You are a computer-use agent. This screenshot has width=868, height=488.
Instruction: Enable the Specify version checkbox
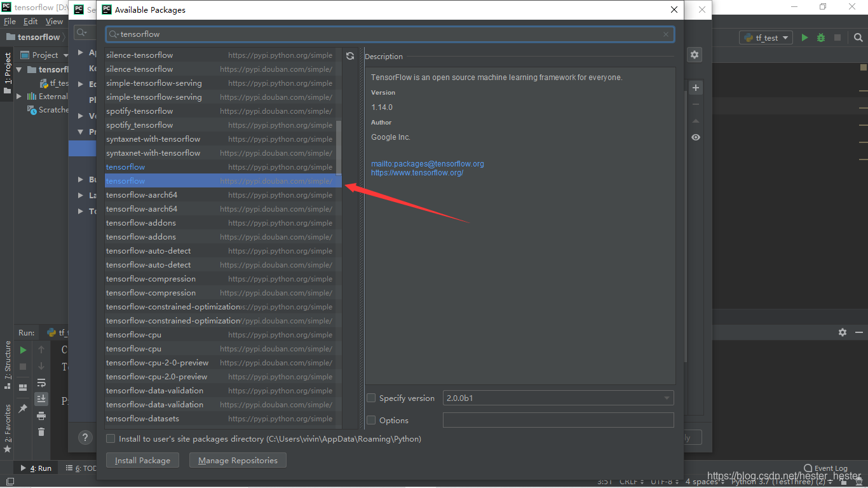point(371,398)
